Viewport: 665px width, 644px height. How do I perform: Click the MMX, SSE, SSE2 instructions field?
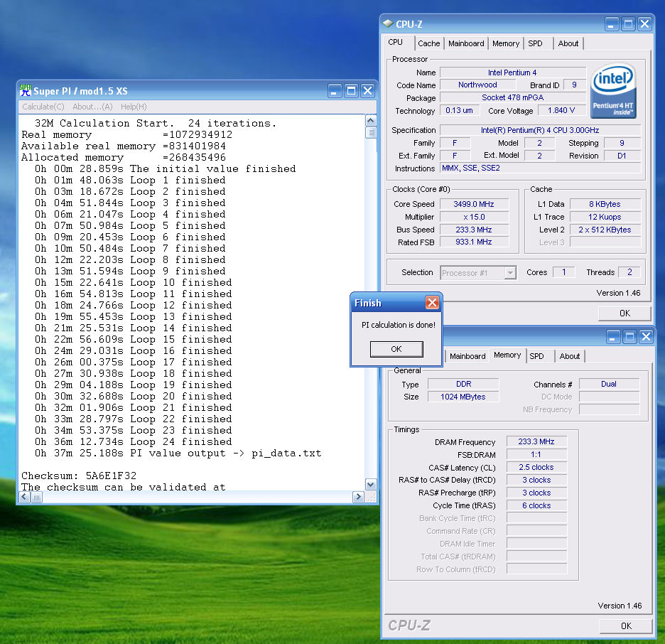(x=540, y=168)
